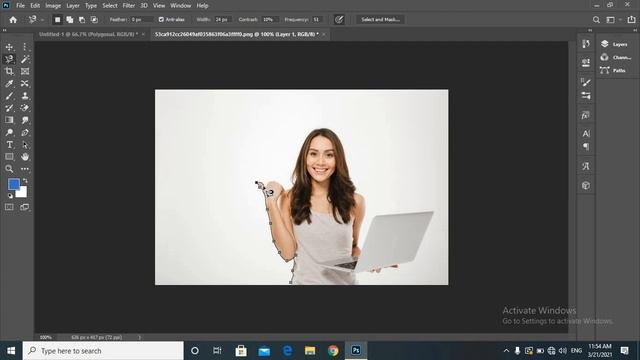Screen dimensions: 640x360
Task: Click the Select and Mask button
Action: point(380,20)
